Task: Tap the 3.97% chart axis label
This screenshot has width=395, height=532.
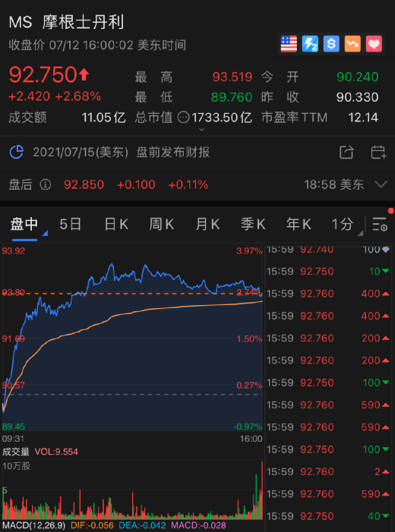Action: [249, 251]
